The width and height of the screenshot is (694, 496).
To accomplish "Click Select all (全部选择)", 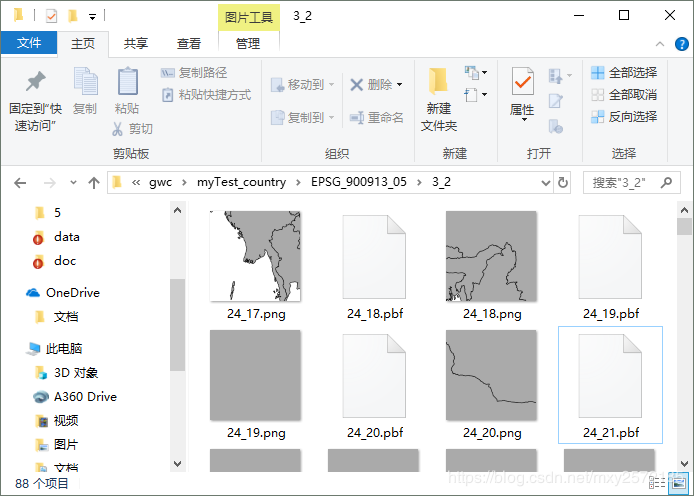I will coord(624,73).
